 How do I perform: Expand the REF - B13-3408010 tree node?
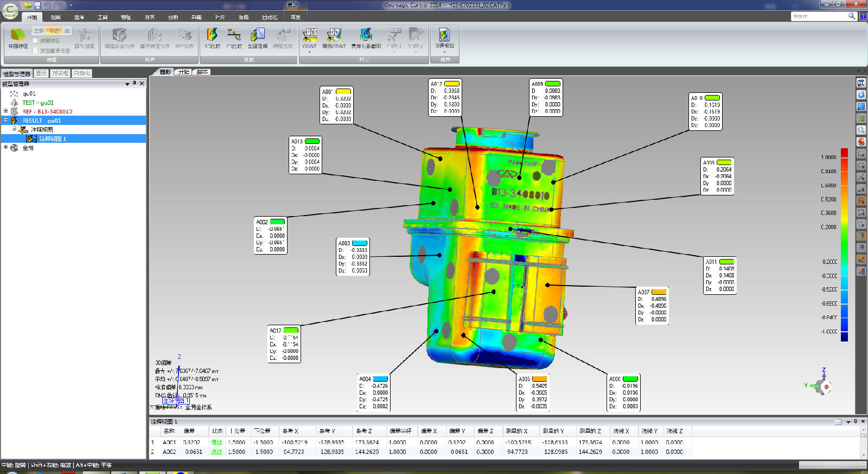coord(6,111)
